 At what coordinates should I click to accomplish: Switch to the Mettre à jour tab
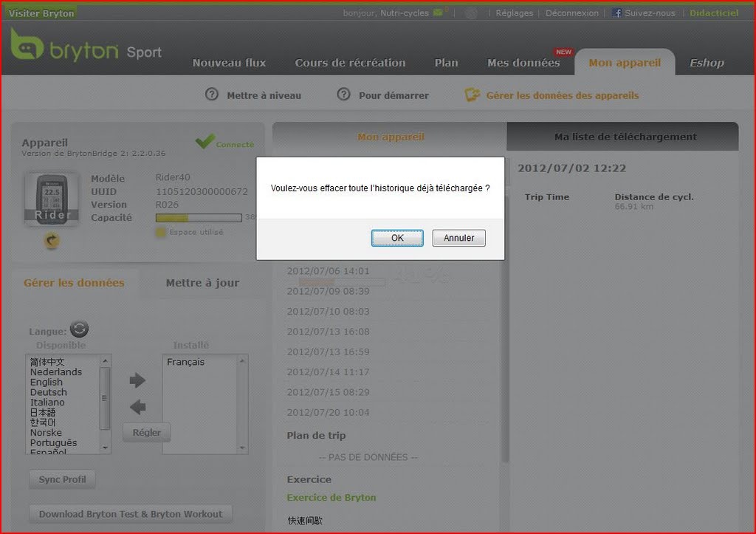tap(202, 283)
